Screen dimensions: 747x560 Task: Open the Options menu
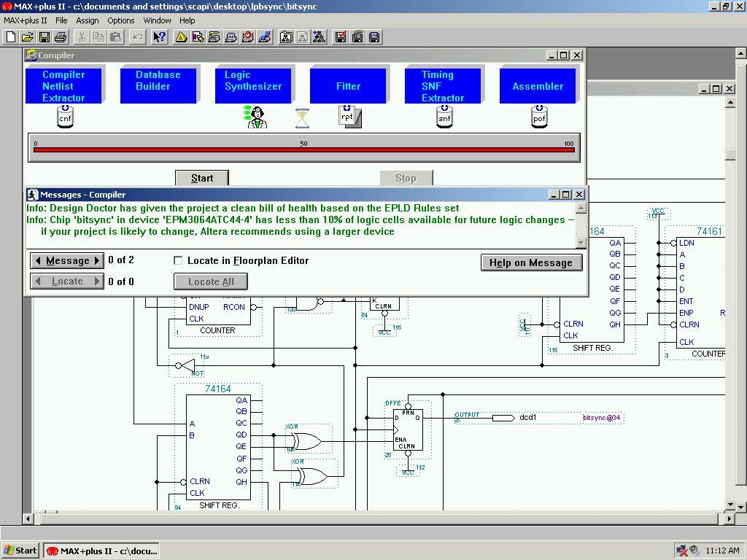coord(121,20)
